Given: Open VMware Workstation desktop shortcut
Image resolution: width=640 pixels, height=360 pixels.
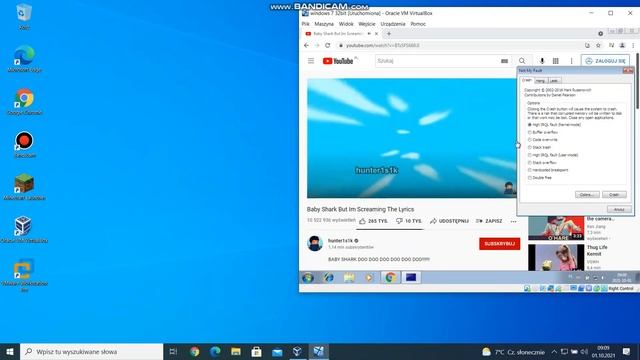Looking at the screenshot, I should pyautogui.click(x=24, y=274).
